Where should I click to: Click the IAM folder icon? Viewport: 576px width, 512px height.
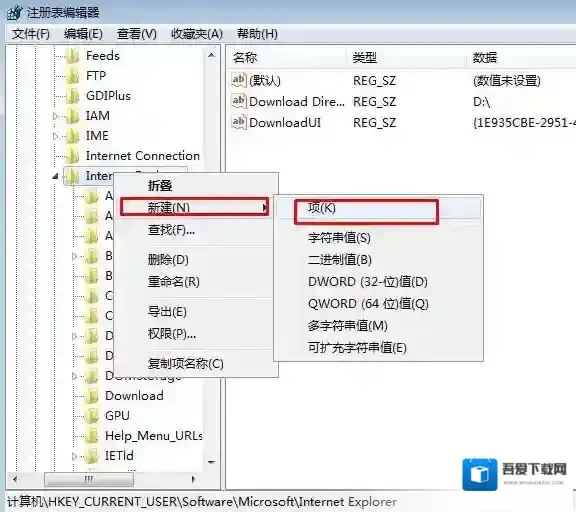(73, 116)
